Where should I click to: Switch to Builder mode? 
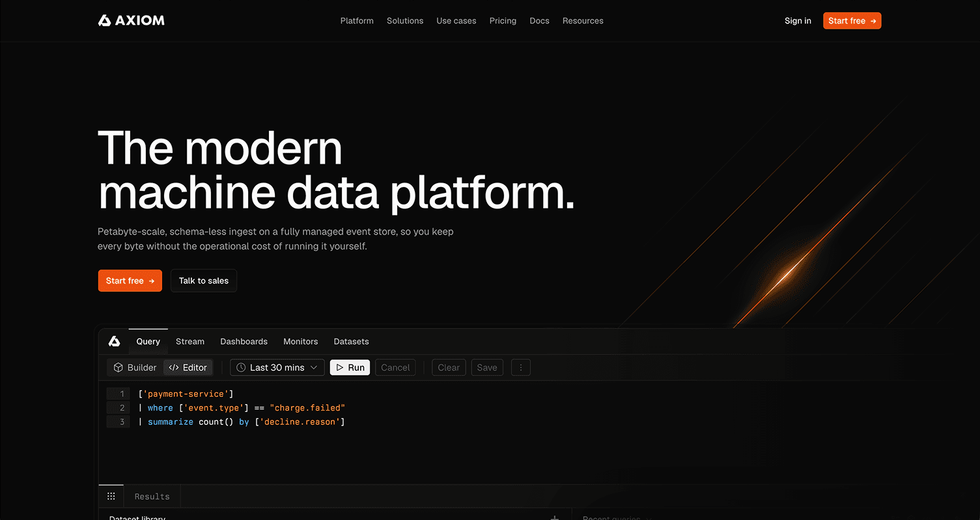click(135, 368)
